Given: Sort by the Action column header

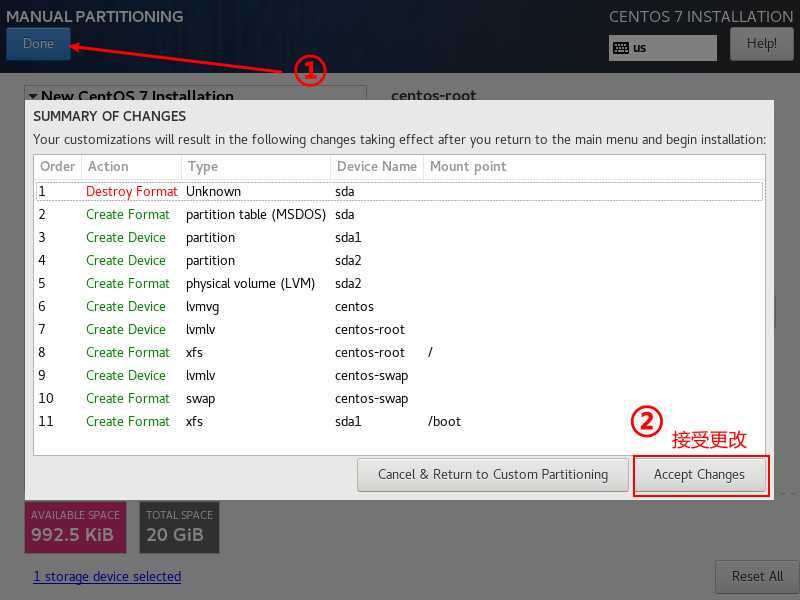Looking at the screenshot, I should coord(132,167).
